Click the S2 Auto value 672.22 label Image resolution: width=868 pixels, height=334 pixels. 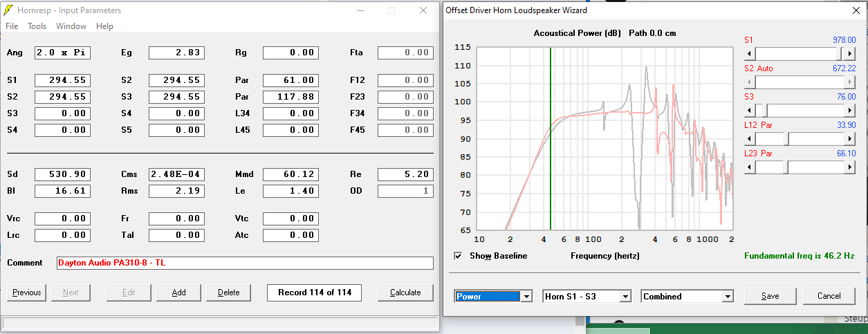[844, 68]
